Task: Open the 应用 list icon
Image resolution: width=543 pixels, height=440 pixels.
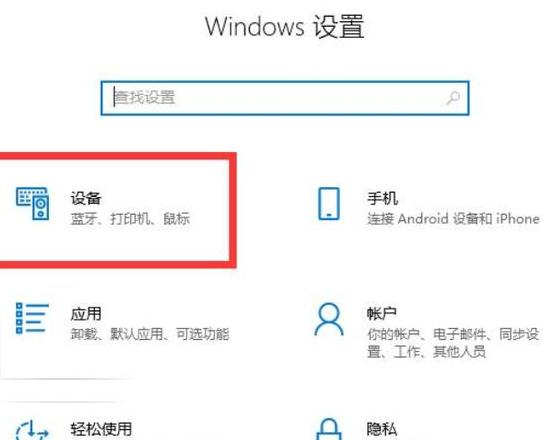Action: click(x=32, y=318)
